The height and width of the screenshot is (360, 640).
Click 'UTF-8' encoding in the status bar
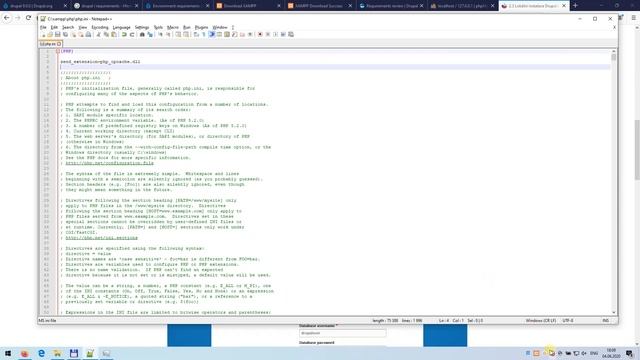568,321
